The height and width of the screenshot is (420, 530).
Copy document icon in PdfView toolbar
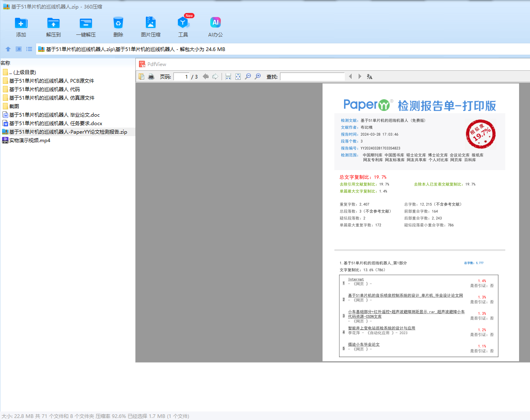(141, 77)
